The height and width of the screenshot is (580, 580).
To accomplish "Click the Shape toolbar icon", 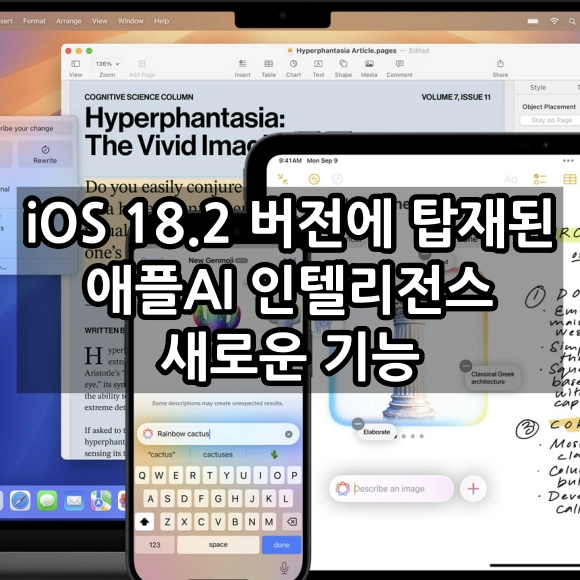I will click(x=343, y=64).
